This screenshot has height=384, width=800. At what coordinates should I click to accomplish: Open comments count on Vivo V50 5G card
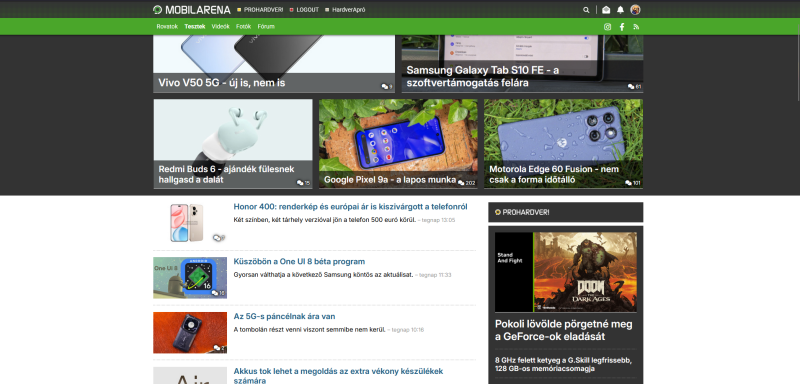[x=387, y=87]
